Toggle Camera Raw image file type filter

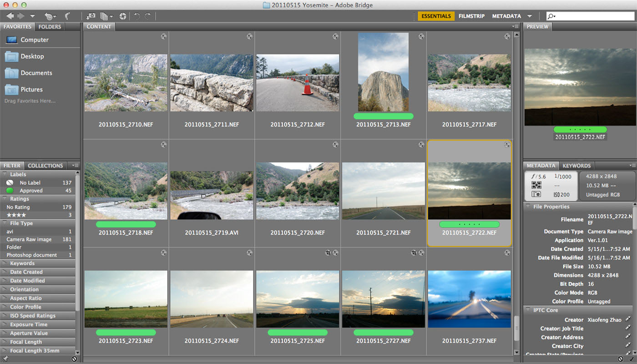pyautogui.click(x=29, y=239)
